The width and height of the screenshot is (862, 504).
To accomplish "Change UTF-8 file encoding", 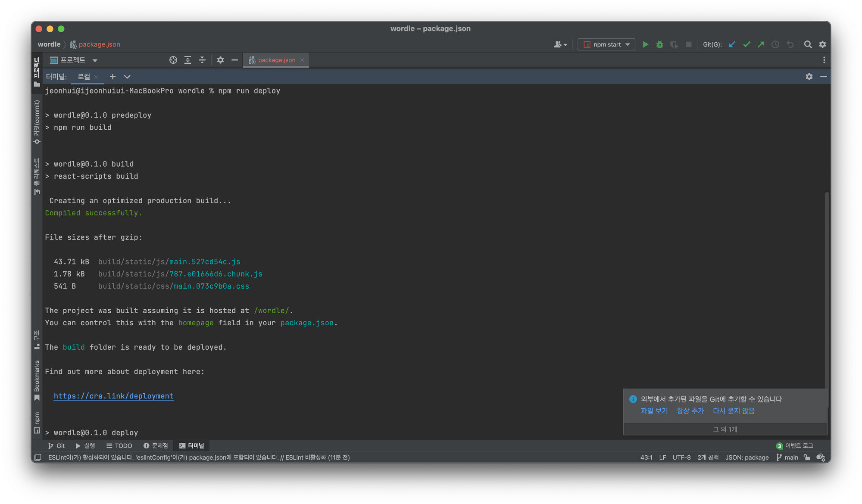I will [681, 457].
